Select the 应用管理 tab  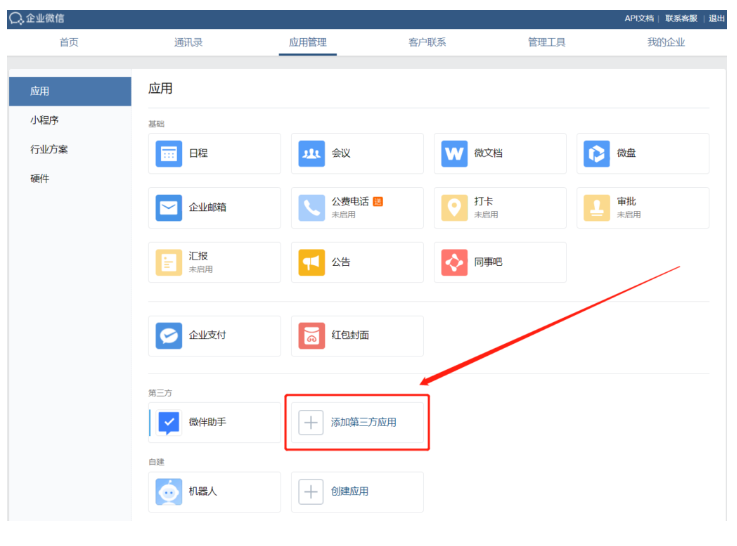(308, 42)
